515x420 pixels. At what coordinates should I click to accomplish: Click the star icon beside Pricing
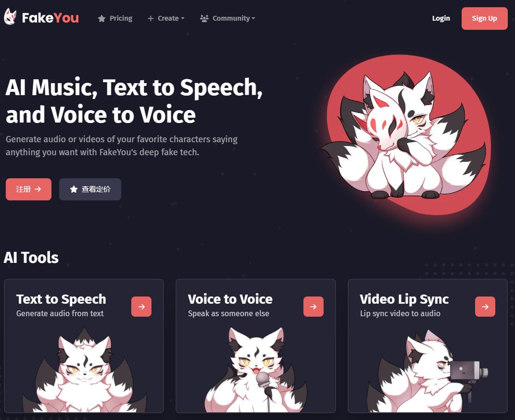point(101,19)
